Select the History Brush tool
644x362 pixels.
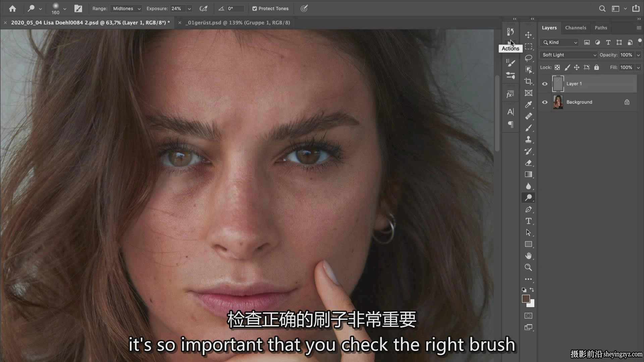528,151
